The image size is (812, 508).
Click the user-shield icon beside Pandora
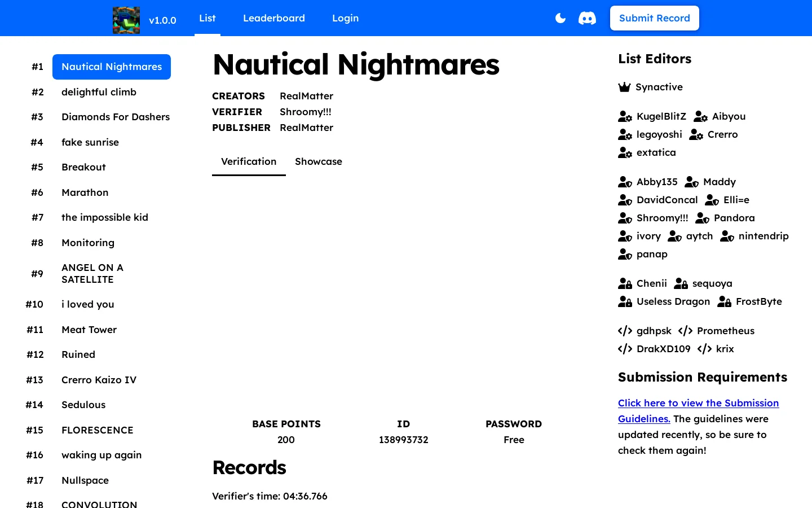click(x=702, y=218)
